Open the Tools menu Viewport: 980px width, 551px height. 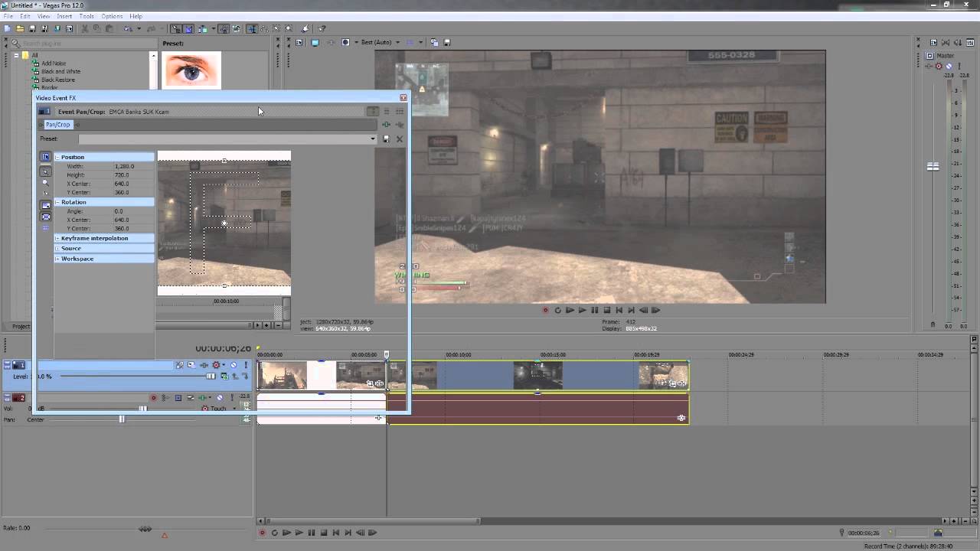pos(87,16)
